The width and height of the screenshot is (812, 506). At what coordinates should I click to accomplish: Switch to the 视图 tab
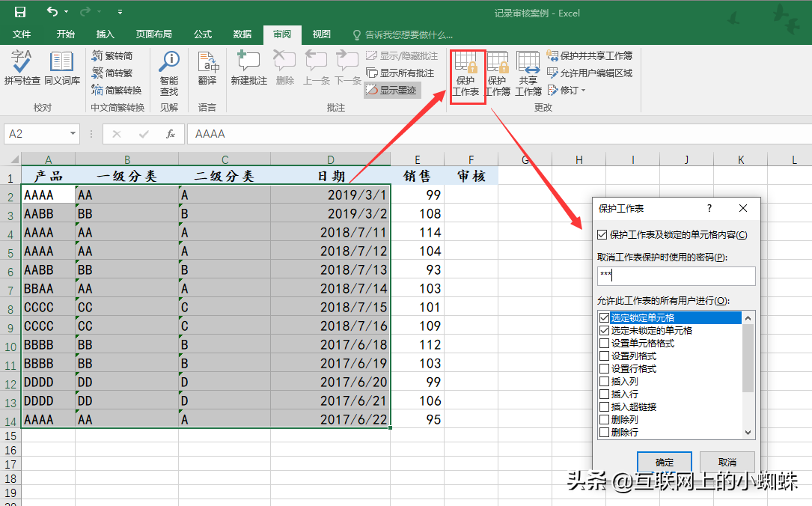[322, 34]
